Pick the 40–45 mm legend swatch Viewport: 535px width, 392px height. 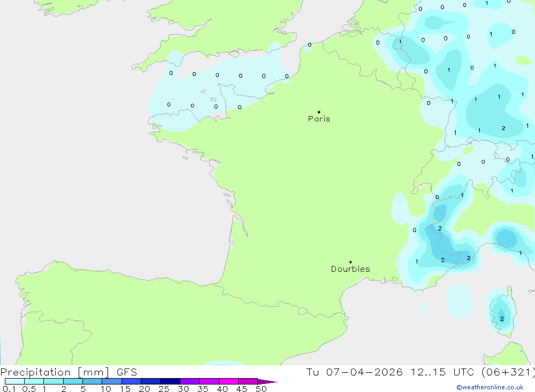click(x=228, y=381)
